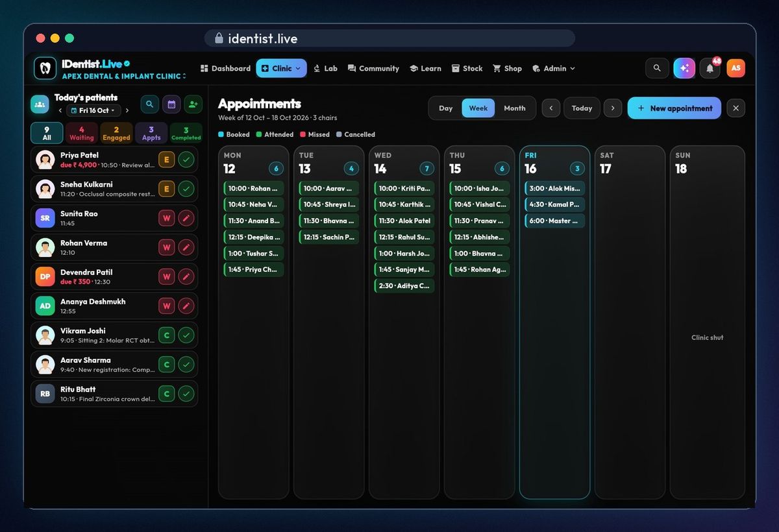
Task: Expand the Clinic navigation dropdown
Action: (x=281, y=68)
